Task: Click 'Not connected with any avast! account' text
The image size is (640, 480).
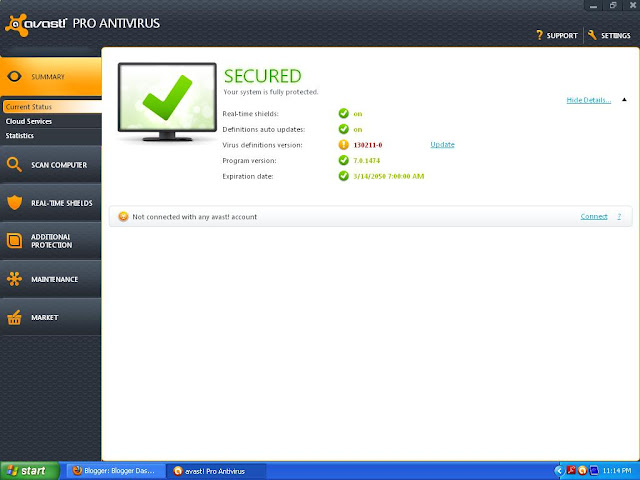Action: (195, 217)
